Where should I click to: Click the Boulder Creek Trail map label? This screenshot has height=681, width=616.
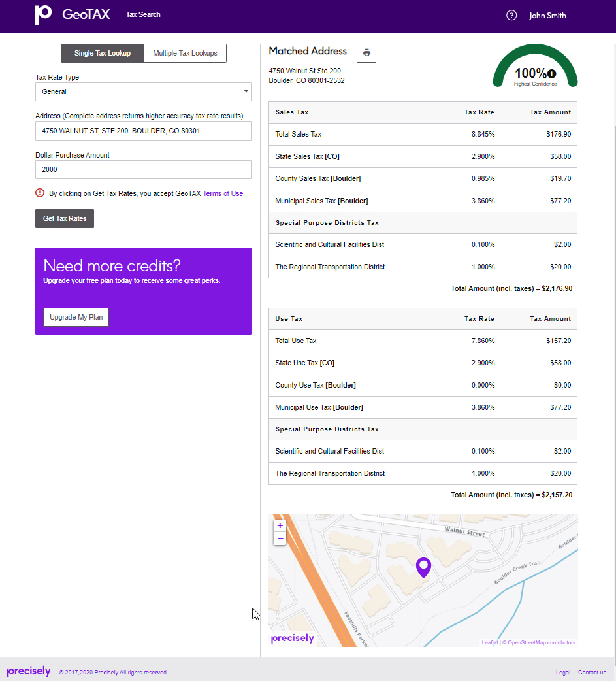coord(517,573)
